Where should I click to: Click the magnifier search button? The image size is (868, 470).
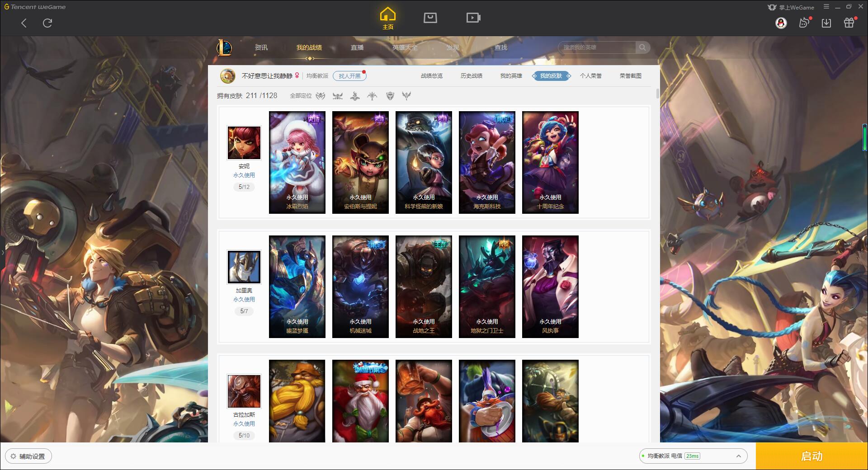tap(642, 47)
